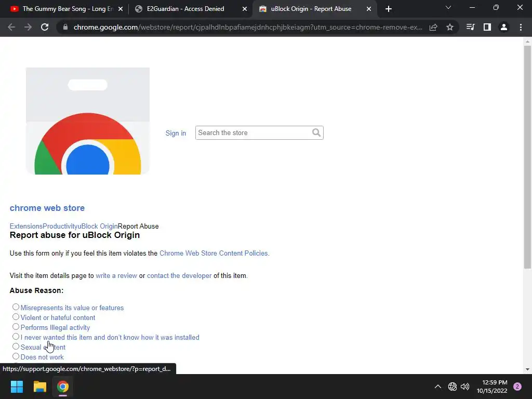Open the chrome web store heading link
Screen dimensions: 532x399
pyautogui.click(x=47, y=208)
